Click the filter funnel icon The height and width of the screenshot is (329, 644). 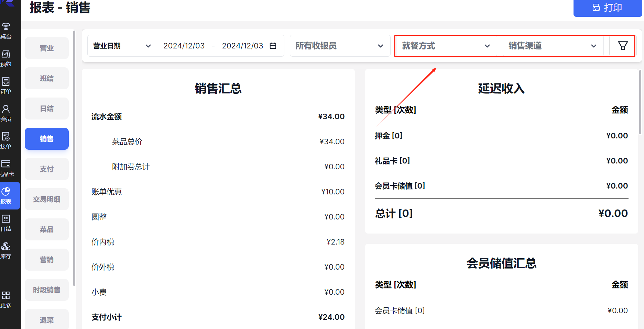[623, 46]
